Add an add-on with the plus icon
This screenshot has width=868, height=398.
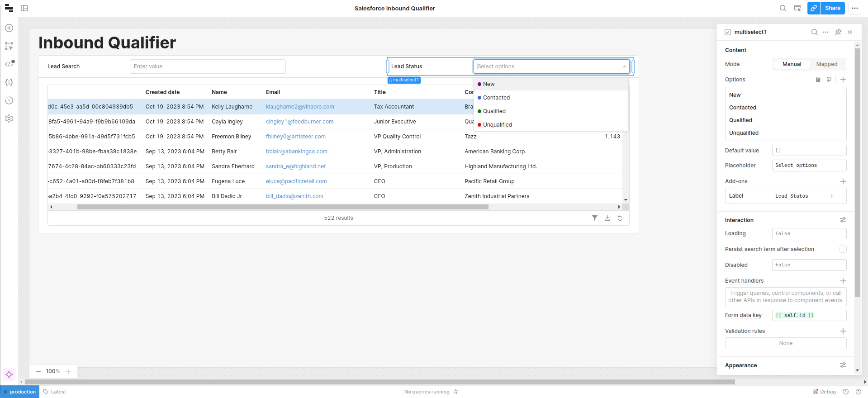pyautogui.click(x=843, y=181)
